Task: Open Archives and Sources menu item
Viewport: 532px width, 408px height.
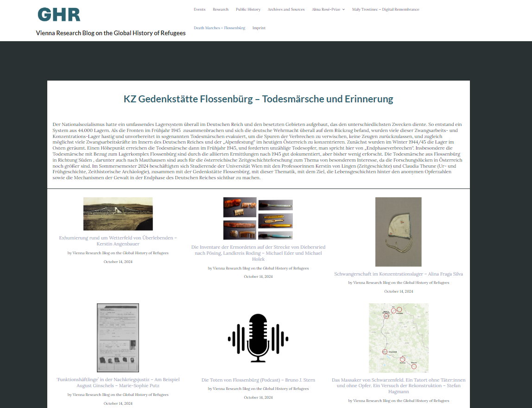Action: [x=286, y=9]
